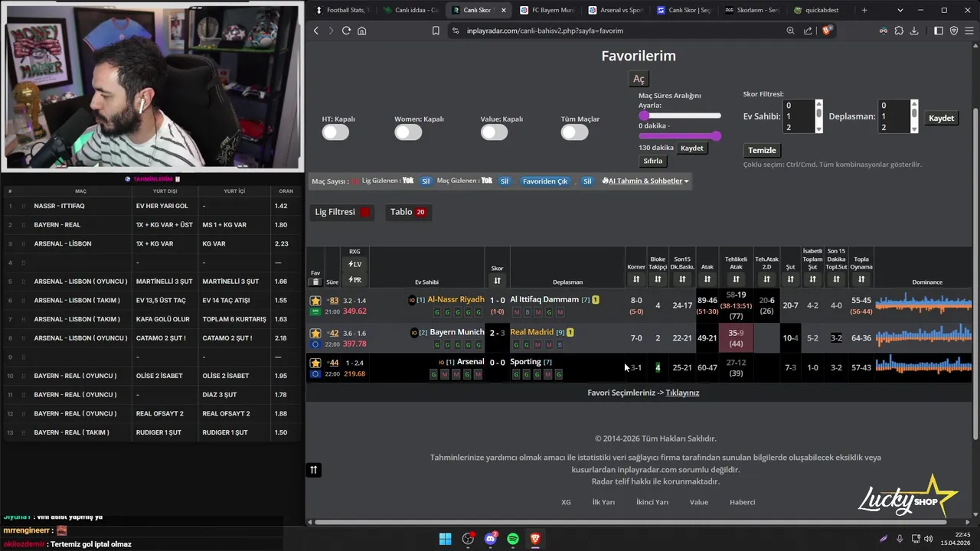Toggle the Women: Kapalı switch
The height and width of the screenshot is (551, 980).
[408, 132]
